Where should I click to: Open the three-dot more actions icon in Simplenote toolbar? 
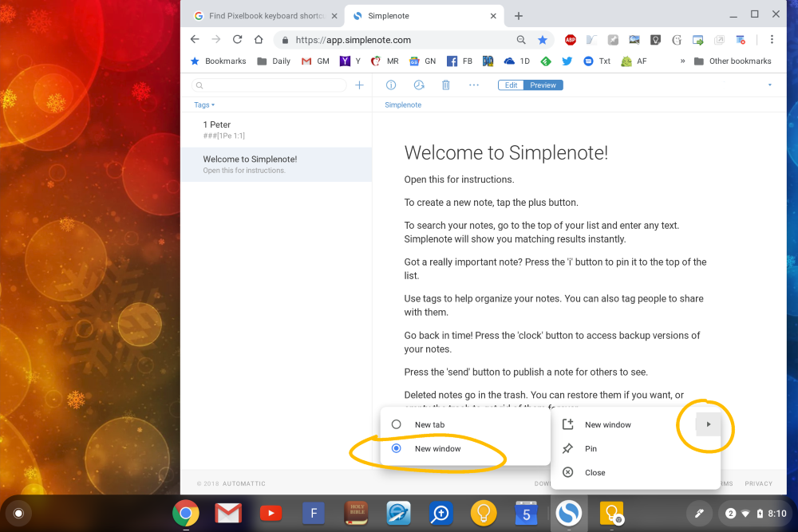(474, 85)
